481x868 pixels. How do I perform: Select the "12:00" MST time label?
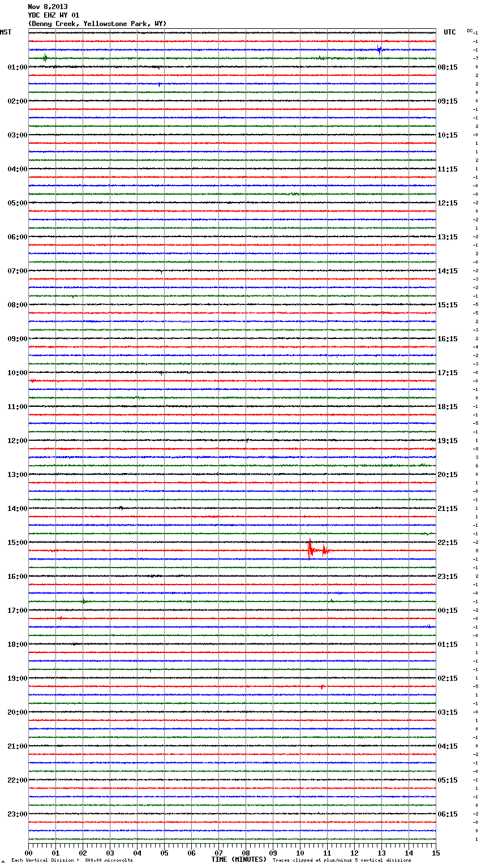coord(18,441)
